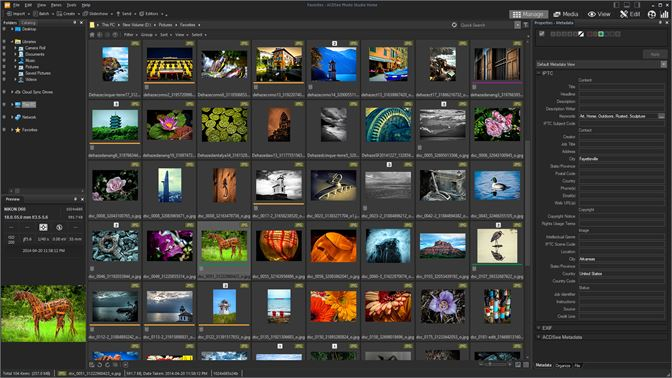
Task: Clear the rating with the slashed box
Action: [581, 34]
